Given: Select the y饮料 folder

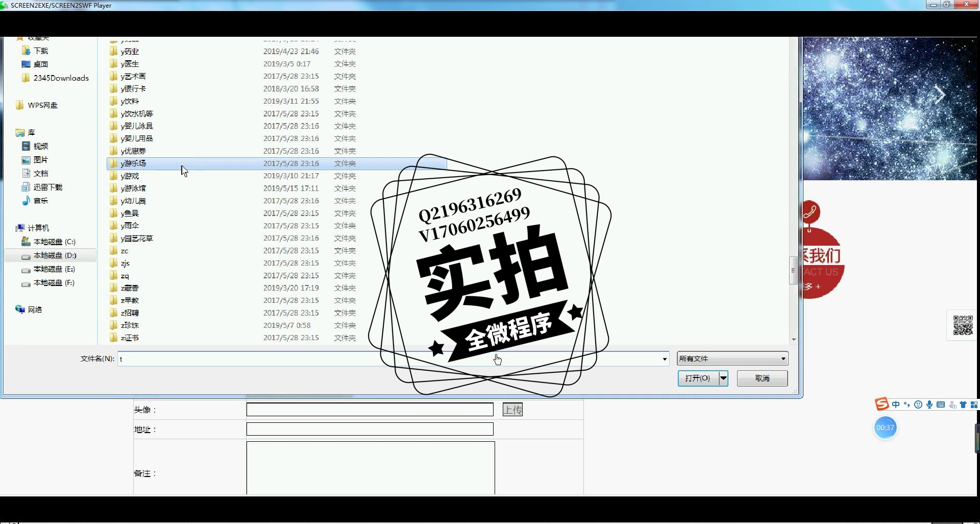Looking at the screenshot, I should [x=130, y=101].
